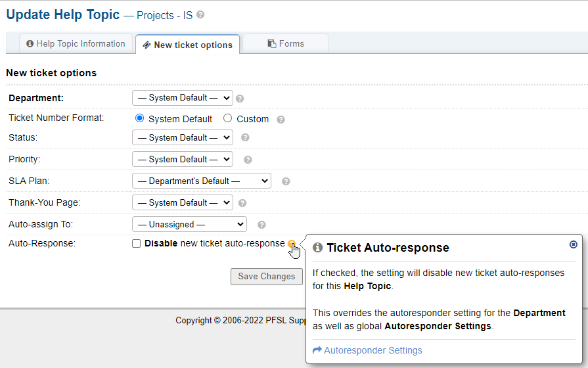Click help icon next to page title

point(200,14)
